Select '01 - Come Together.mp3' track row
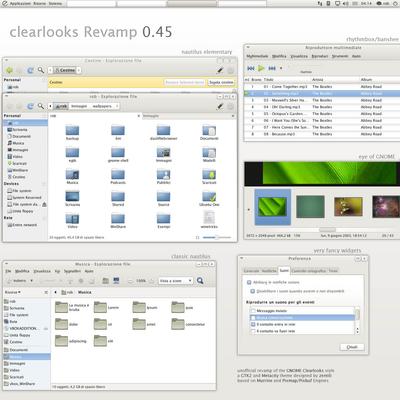 click(x=323, y=86)
